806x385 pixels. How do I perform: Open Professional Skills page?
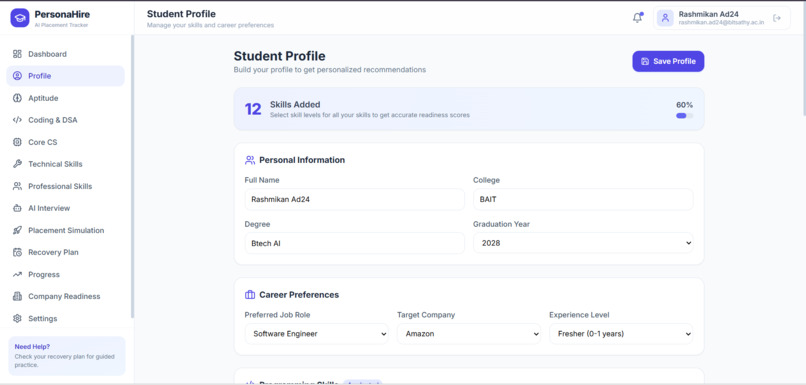click(x=65, y=186)
